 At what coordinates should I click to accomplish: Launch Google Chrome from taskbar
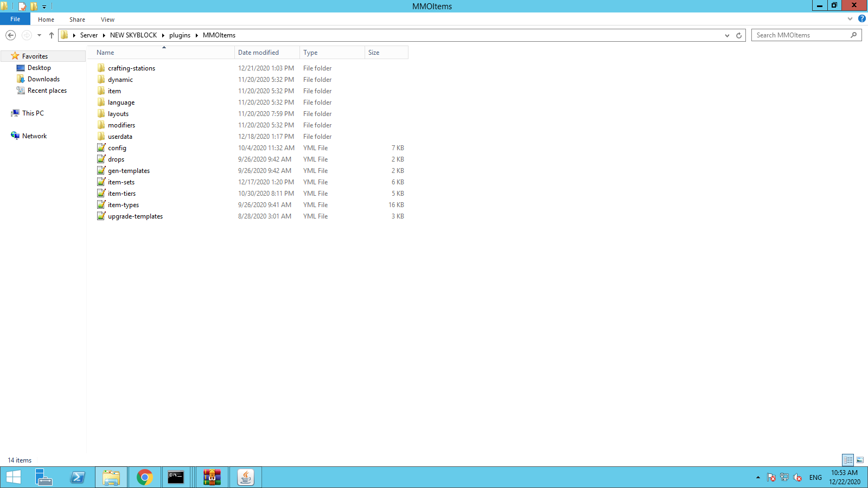point(144,477)
